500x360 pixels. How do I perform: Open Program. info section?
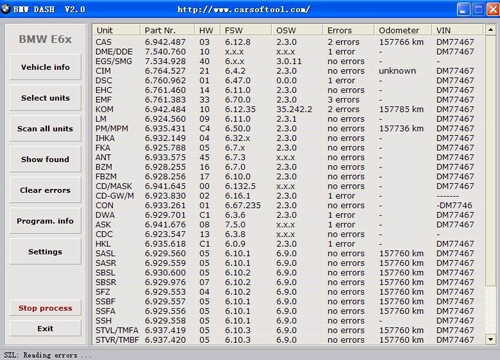click(45, 221)
